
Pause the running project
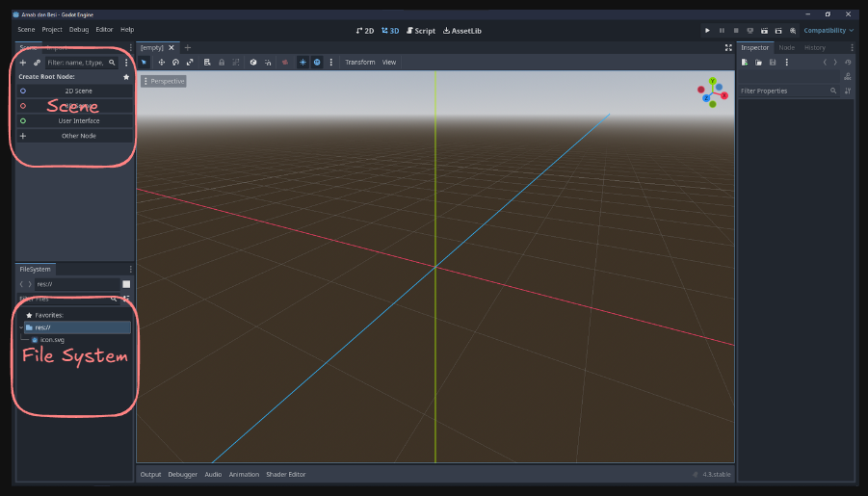722,31
